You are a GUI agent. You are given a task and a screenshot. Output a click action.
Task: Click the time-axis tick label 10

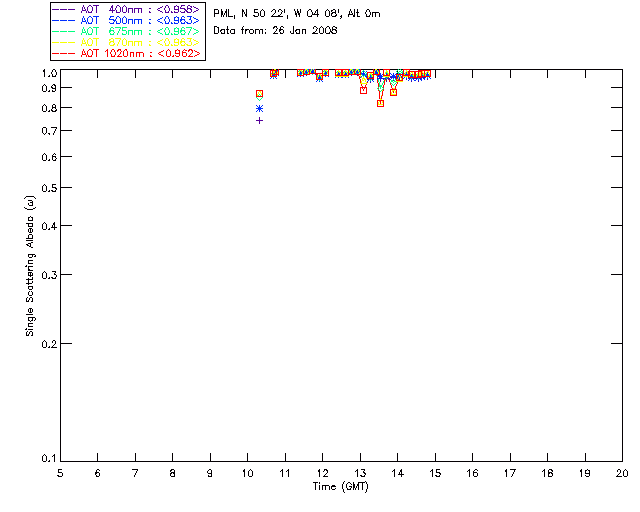[x=247, y=473]
